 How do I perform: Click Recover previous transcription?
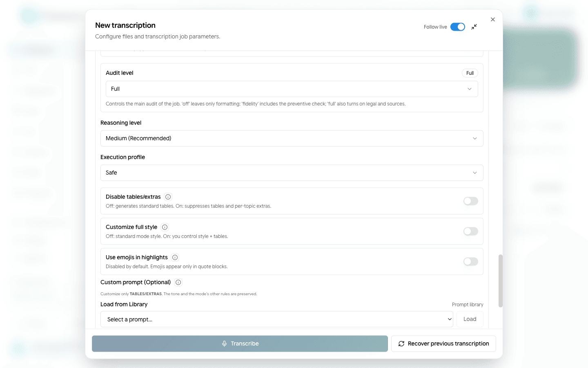[x=443, y=344]
